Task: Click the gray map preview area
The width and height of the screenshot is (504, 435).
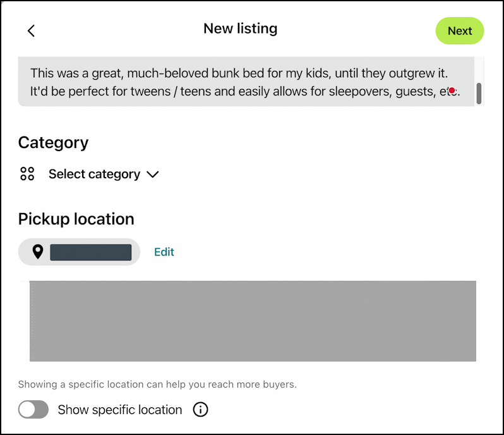Action: [x=253, y=321]
